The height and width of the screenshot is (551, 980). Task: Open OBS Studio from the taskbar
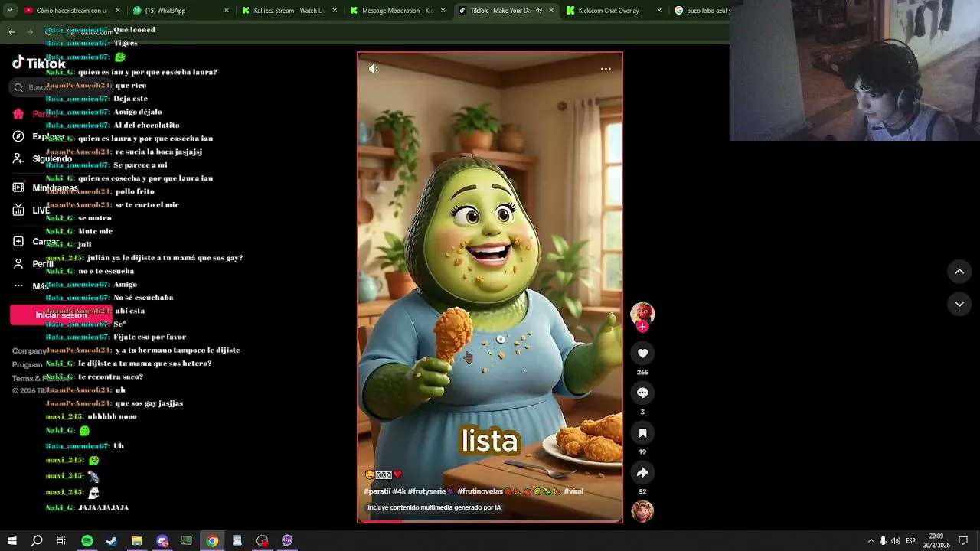click(263, 541)
